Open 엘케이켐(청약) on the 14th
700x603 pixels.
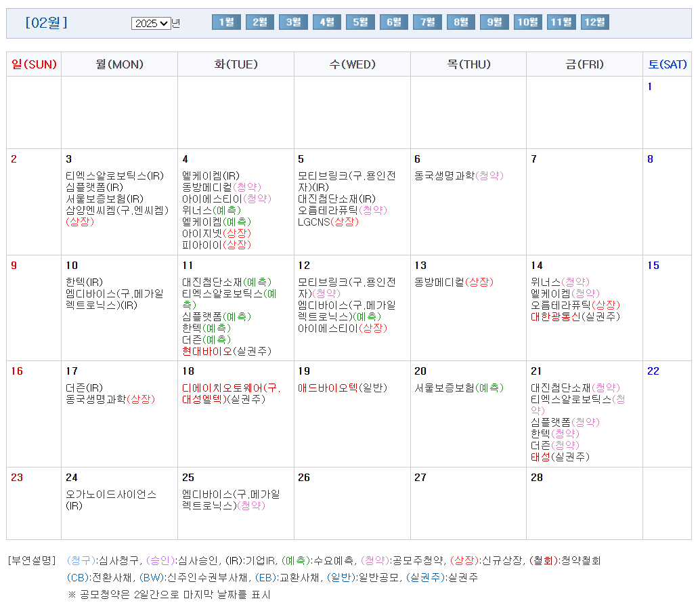point(565,293)
